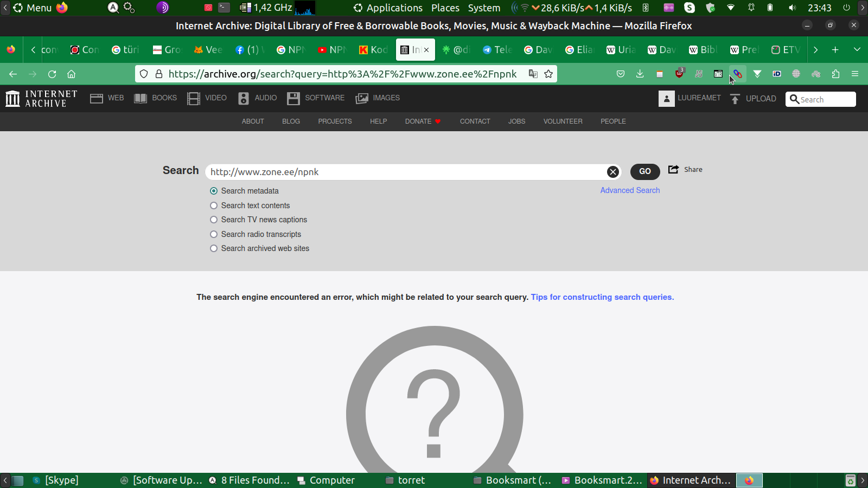This screenshot has width=868, height=488.
Task: Open Tips for constructing search queries link
Action: click(602, 297)
